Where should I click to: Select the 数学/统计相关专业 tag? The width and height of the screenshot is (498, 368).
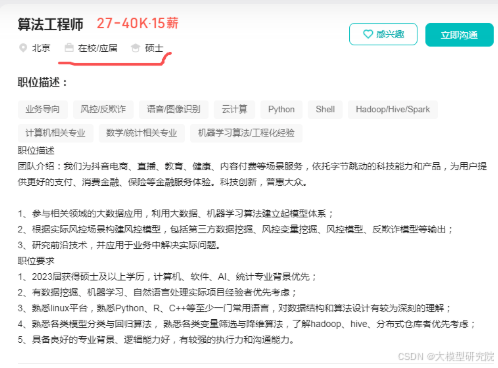pos(142,133)
